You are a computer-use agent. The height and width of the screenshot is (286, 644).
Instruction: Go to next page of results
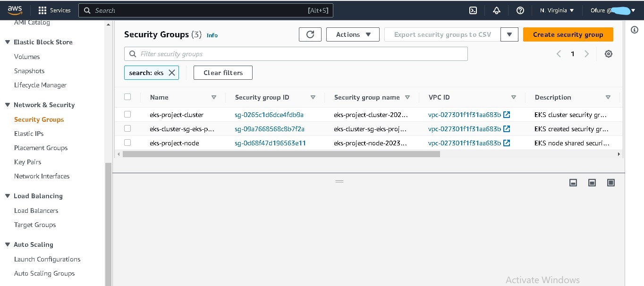[587, 54]
